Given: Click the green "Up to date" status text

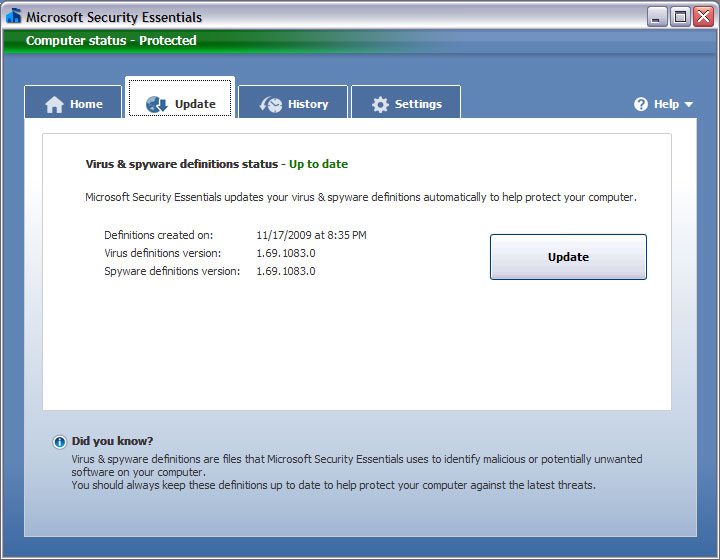Looking at the screenshot, I should click(318, 164).
